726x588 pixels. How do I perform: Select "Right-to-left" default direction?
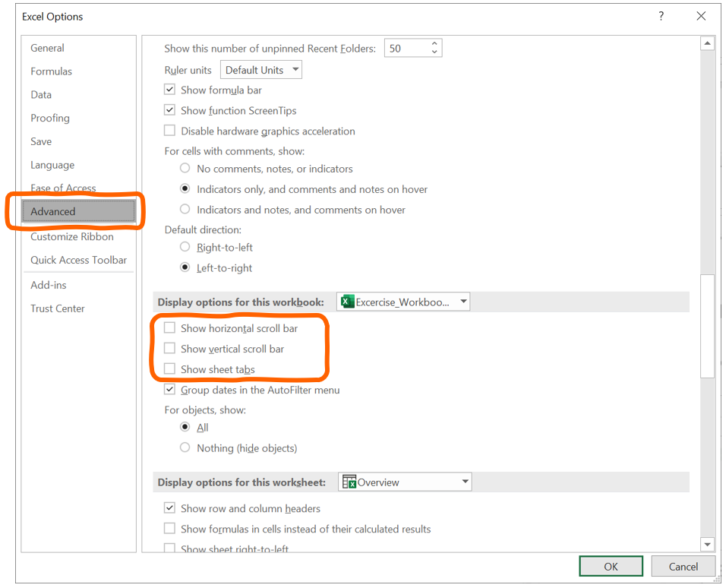click(x=185, y=247)
